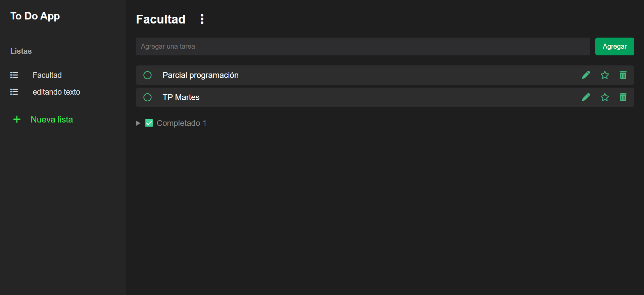The image size is (644, 295).
Task: Click the pencil icon for Parcial programación
Action: [586, 75]
